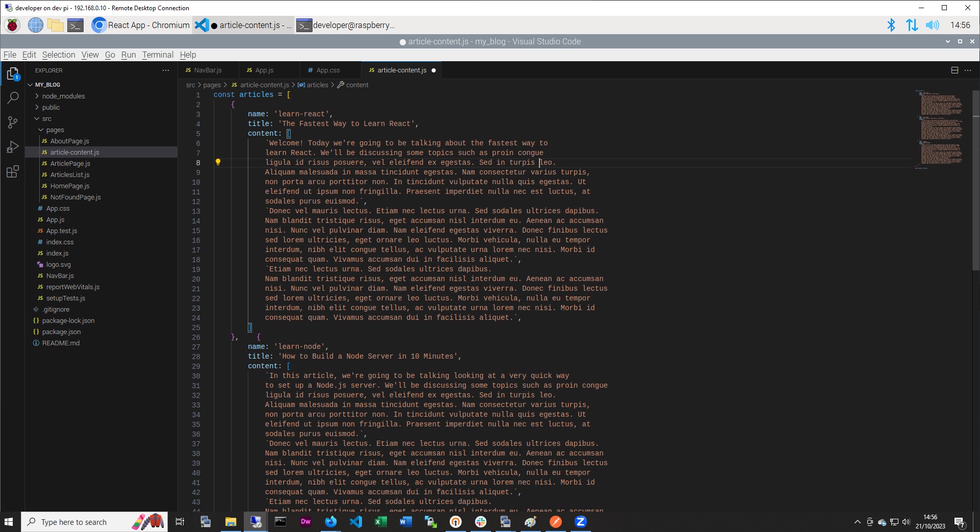Click the volume speaker icon in Pi panel
Image resolution: width=980 pixels, height=532 pixels.
[932, 25]
